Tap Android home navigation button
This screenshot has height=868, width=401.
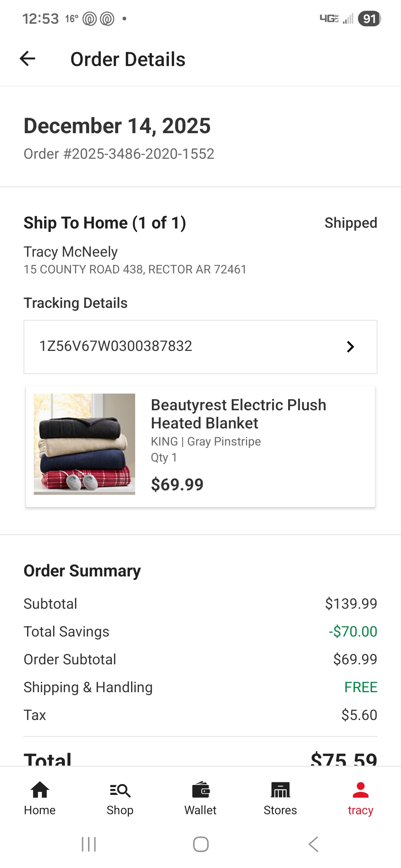pyautogui.click(x=200, y=844)
